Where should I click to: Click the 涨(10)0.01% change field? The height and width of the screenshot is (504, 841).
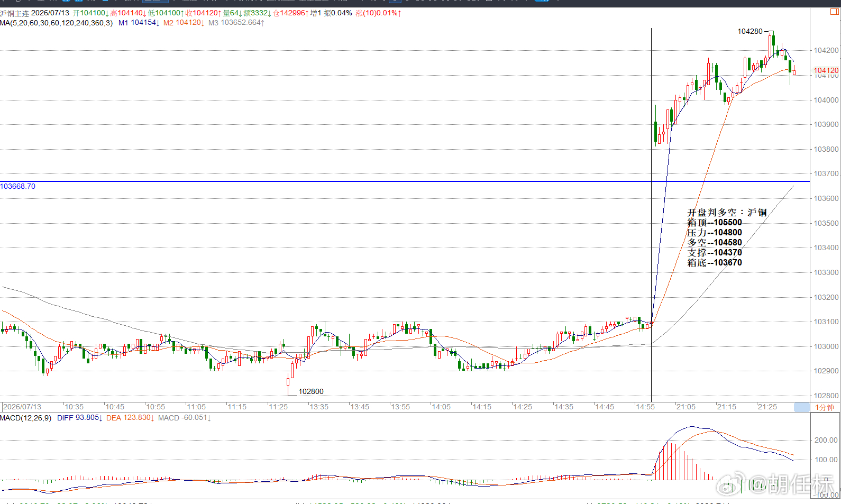pyautogui.click(x=378, y=13)
